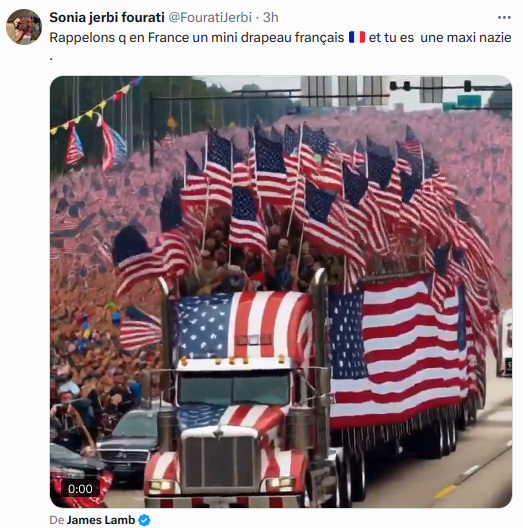This screenshot has width=523, height=528.
Task: Click the "De" label before James Lamb
Action: click(x=57, y=520)
